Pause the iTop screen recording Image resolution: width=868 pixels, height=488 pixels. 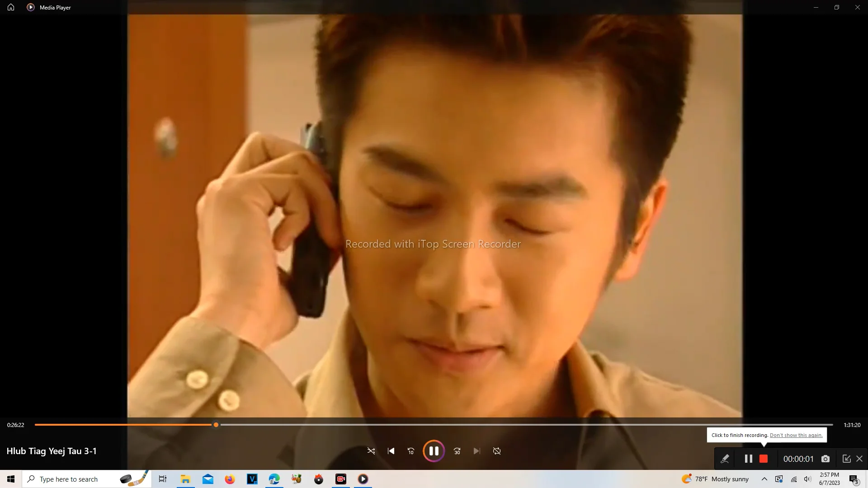(748, 459)
